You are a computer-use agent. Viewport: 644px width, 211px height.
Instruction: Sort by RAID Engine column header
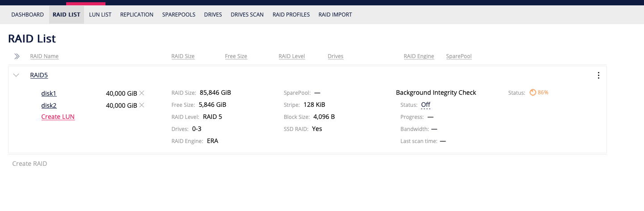(x=419, y=56)
